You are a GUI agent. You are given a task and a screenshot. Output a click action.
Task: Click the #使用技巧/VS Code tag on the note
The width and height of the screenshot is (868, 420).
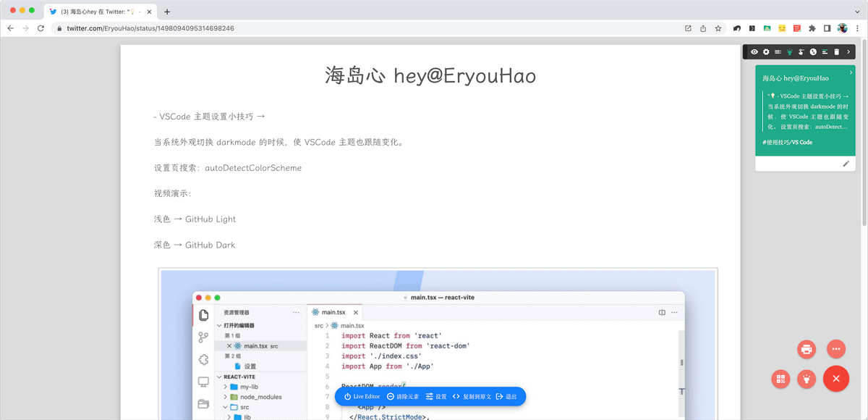787,142
